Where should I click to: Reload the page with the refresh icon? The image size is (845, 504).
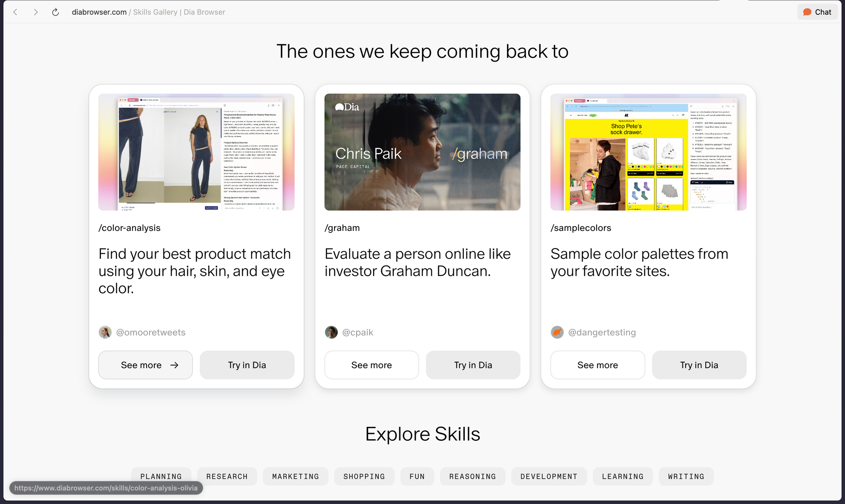55,12
